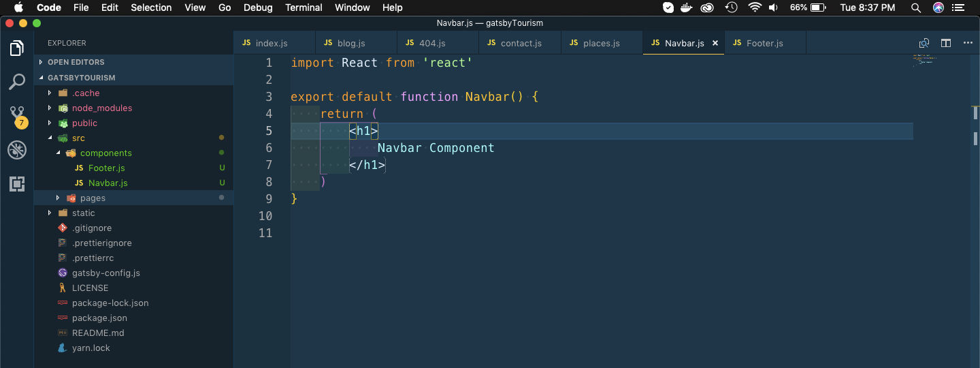Open the Help menu
Viewport: 980px width, 368px height.
[x=393, y=7]
